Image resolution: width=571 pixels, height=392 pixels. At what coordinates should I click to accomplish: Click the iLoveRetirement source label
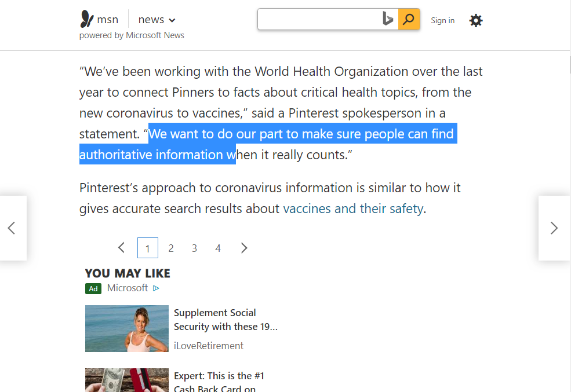[x=209, y=346]
